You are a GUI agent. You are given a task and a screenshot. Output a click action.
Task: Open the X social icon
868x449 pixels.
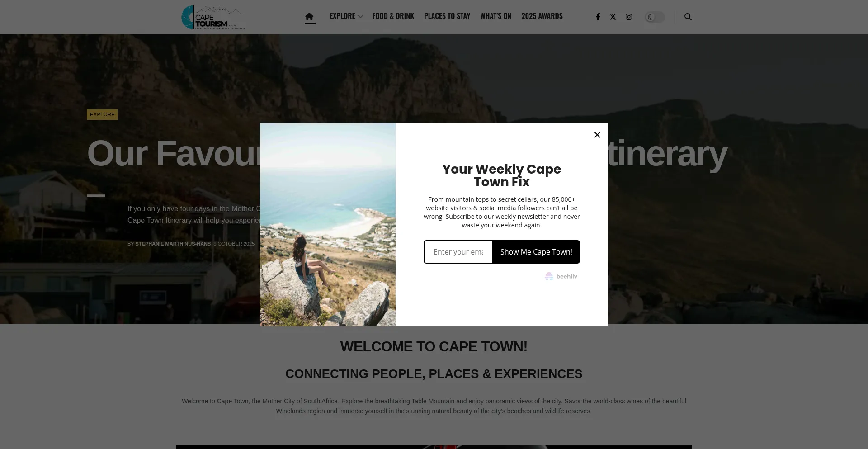coord(613,17)
